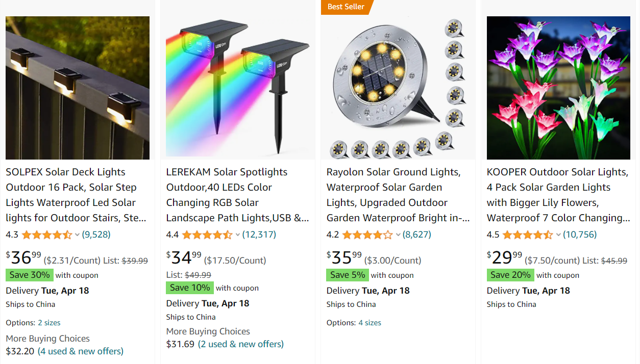Open the SOLPEX deck lights product image

coord(78,88)
